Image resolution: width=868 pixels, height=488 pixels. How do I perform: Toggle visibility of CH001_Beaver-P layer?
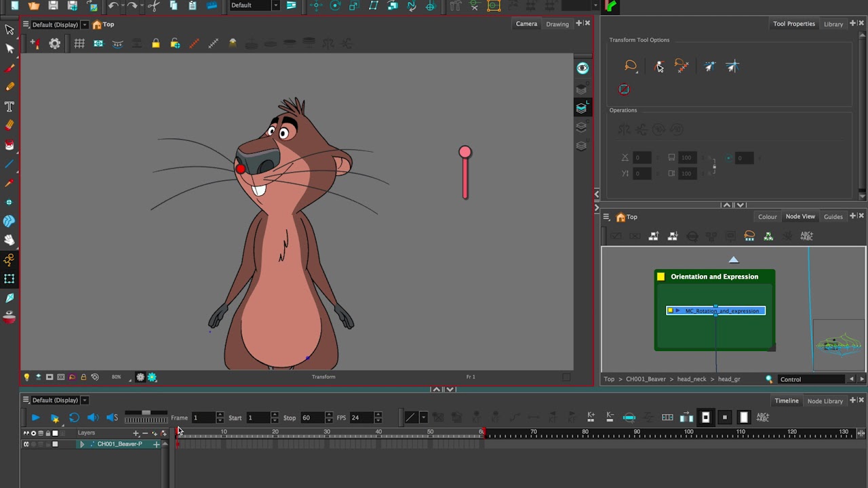(x=26, y=445)
